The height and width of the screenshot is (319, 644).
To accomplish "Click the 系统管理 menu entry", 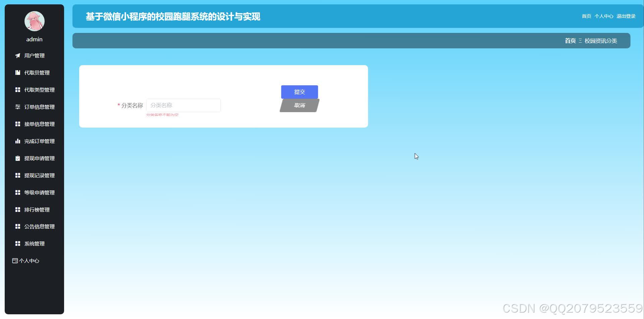I will pyautogui.click(x=34, y=243).
